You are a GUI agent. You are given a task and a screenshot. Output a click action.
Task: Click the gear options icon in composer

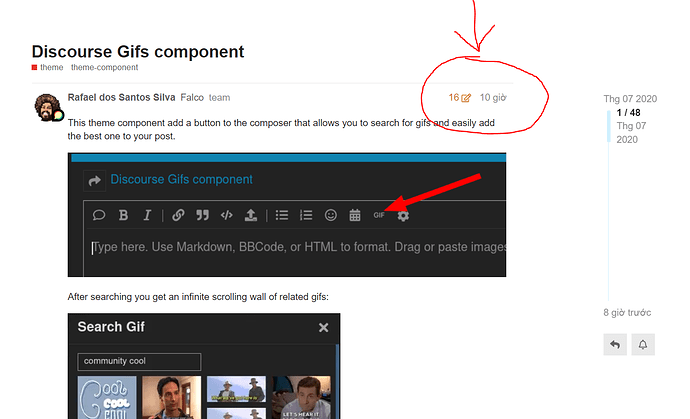(x=403, y=216)
